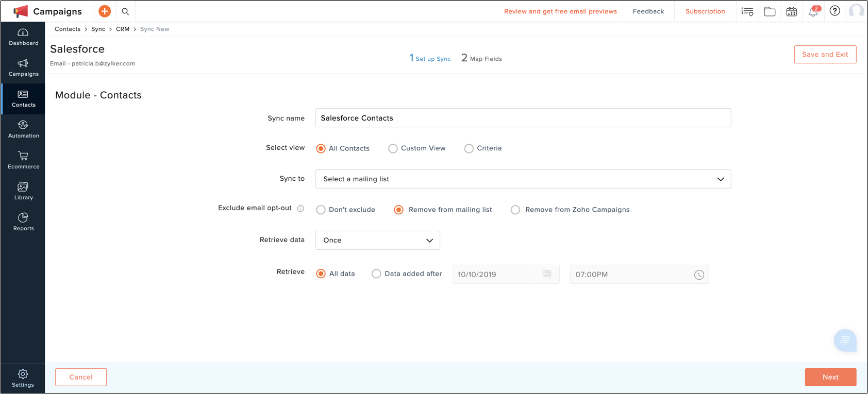Click the Zoho Campaigns megaphone logo
868x394 pixels.
click(21, 11)
